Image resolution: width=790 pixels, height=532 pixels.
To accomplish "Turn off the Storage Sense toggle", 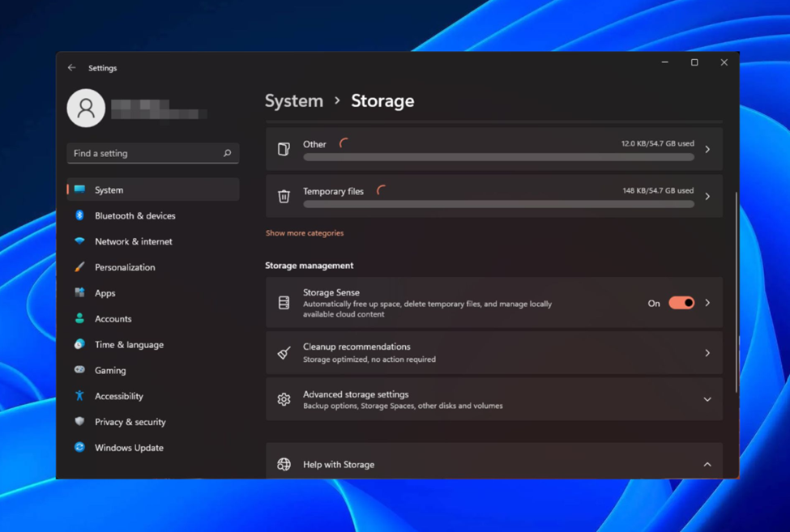I will (x=681, y=303).
